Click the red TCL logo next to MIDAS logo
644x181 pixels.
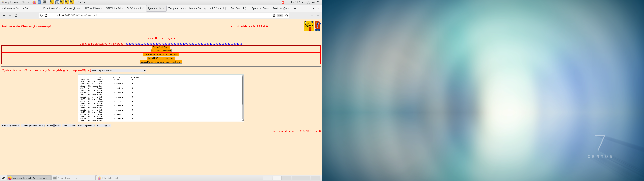point(317,26)
